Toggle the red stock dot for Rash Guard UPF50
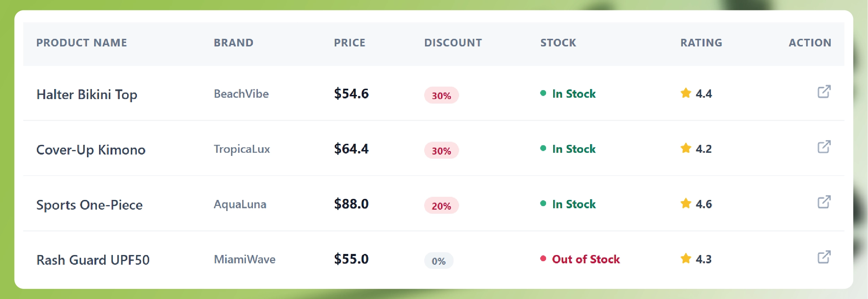 [543, 258]
